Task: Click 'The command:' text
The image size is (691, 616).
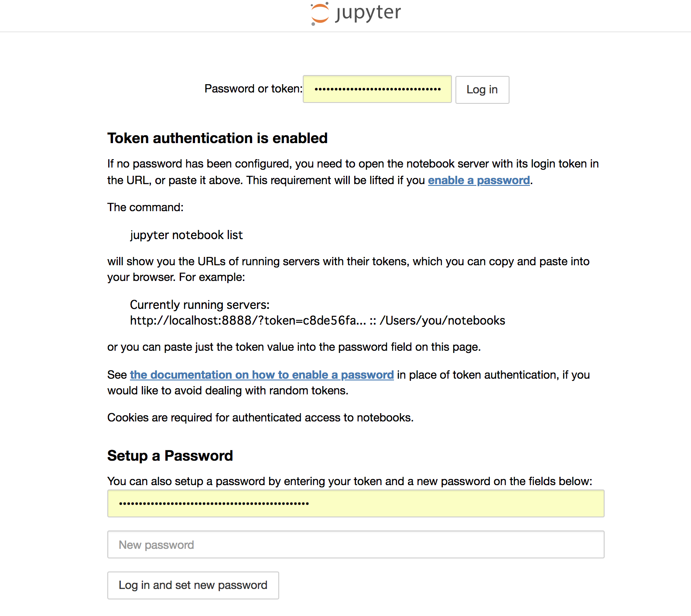Action: (145, 207)
